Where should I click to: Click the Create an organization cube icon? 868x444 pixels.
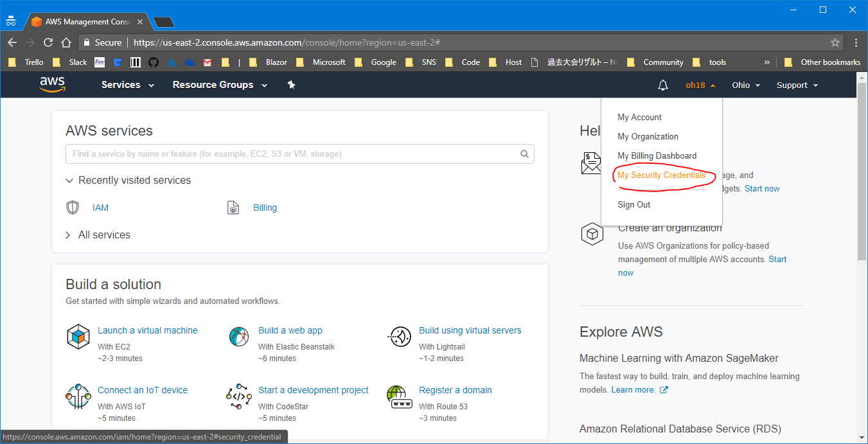pos(592,234)
